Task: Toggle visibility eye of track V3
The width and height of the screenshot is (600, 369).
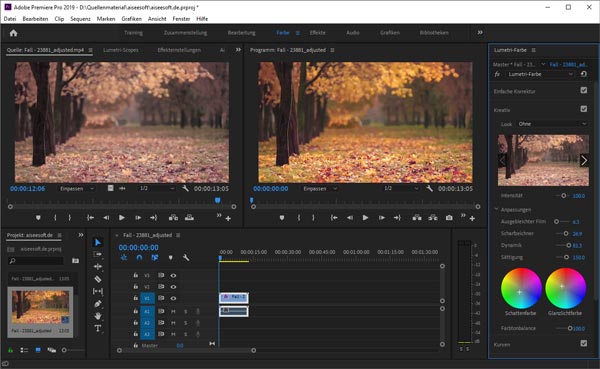Action: click(x=173, y=275)
